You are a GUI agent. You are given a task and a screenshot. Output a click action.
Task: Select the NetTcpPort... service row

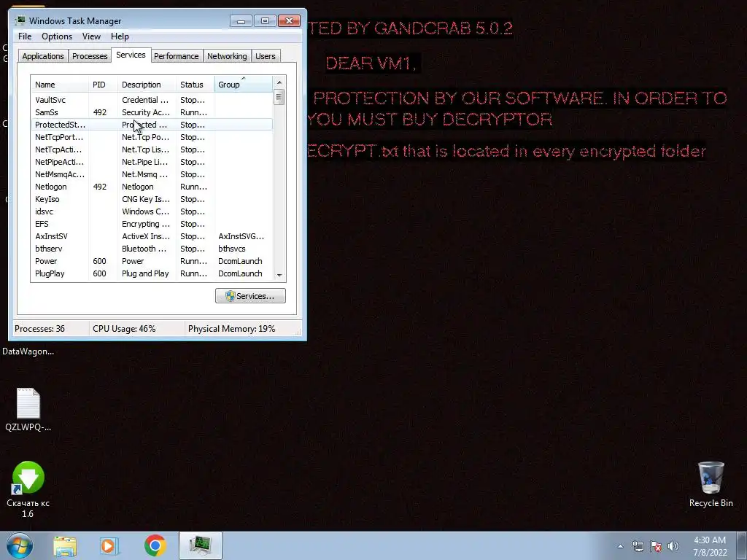coord(152,137)
